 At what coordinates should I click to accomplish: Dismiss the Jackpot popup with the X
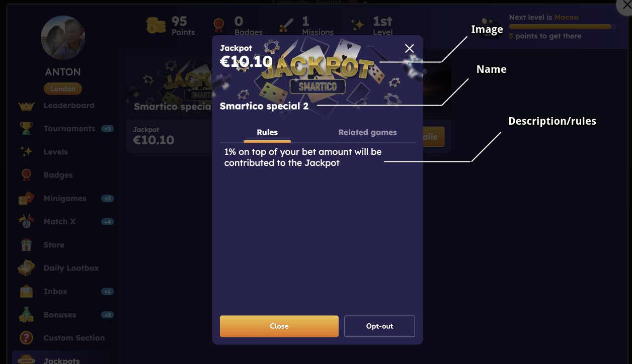coord(410,48)
